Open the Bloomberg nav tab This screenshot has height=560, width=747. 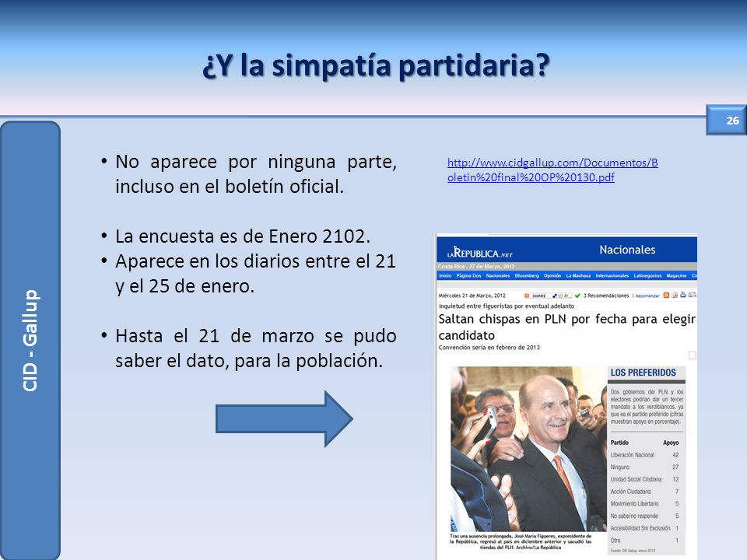pos(527,275)
